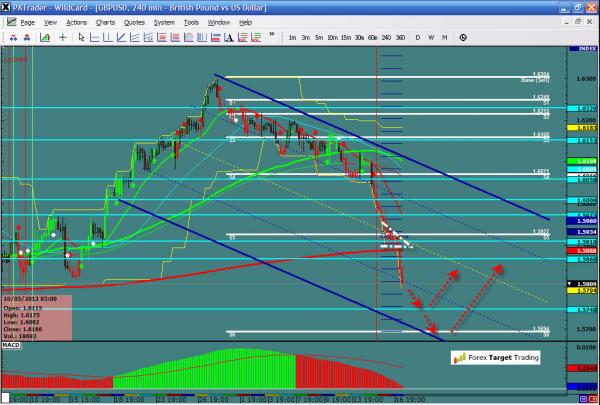Select the arrow pointer tool
The width and height of the screenshot is (600, 405).
81,38
